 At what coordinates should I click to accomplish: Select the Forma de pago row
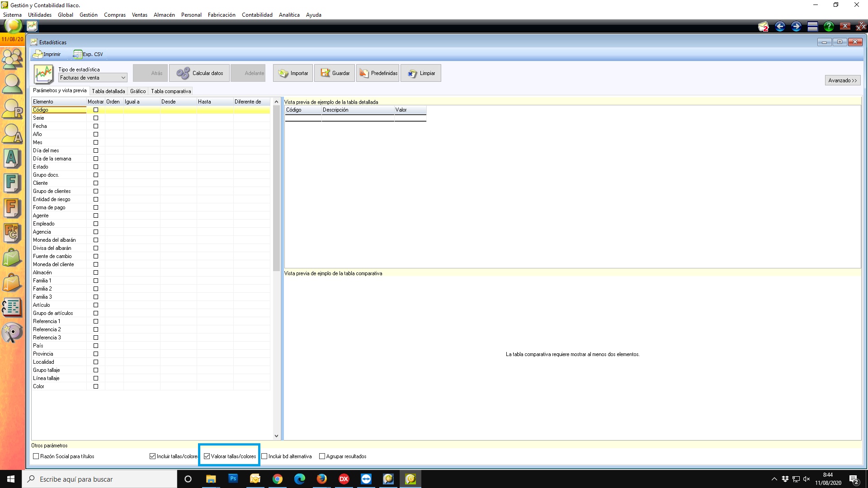[151, 207]
